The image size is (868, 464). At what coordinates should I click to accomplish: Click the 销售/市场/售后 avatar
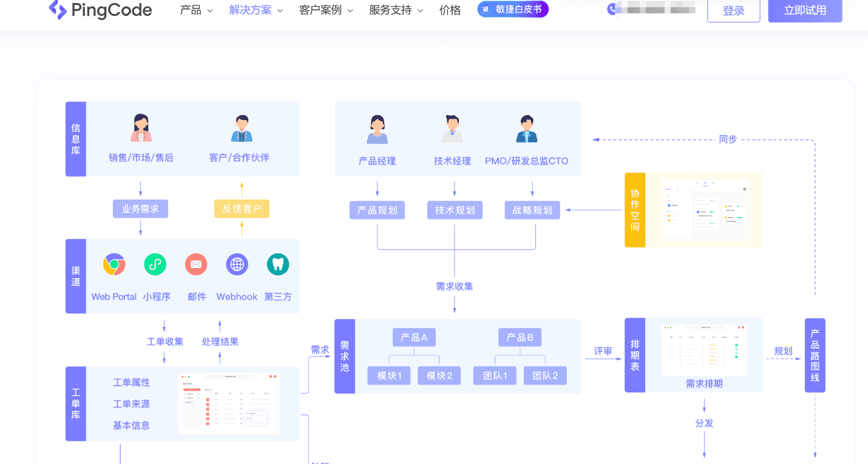[x=141, y=128]
